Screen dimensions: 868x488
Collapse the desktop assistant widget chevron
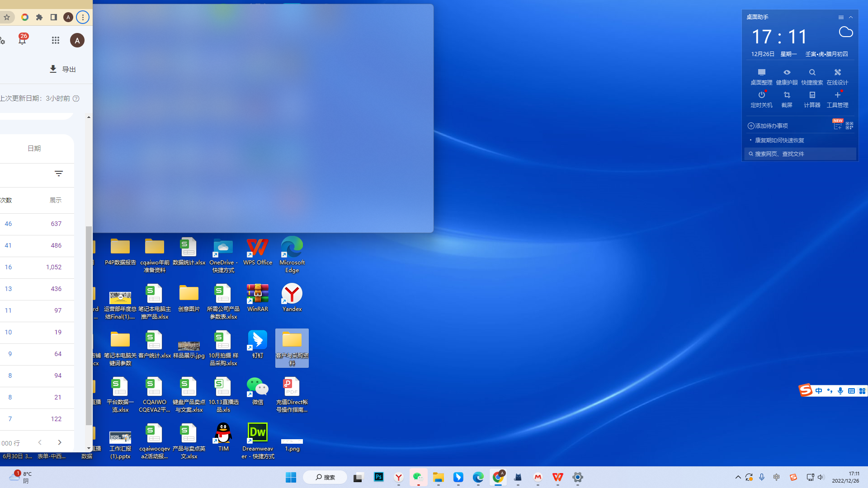(x=851, y=17)
